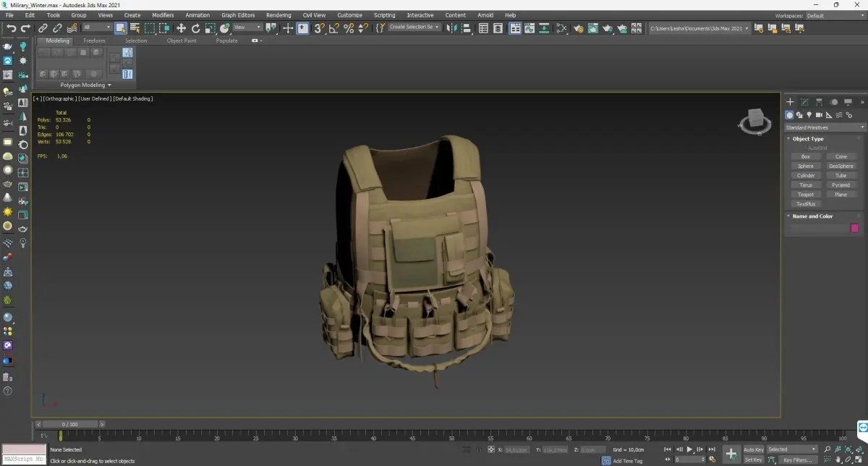This screenshot has width=868, height=466.
Task: Click the Key Filters button
Action: (x=797, y=459)
